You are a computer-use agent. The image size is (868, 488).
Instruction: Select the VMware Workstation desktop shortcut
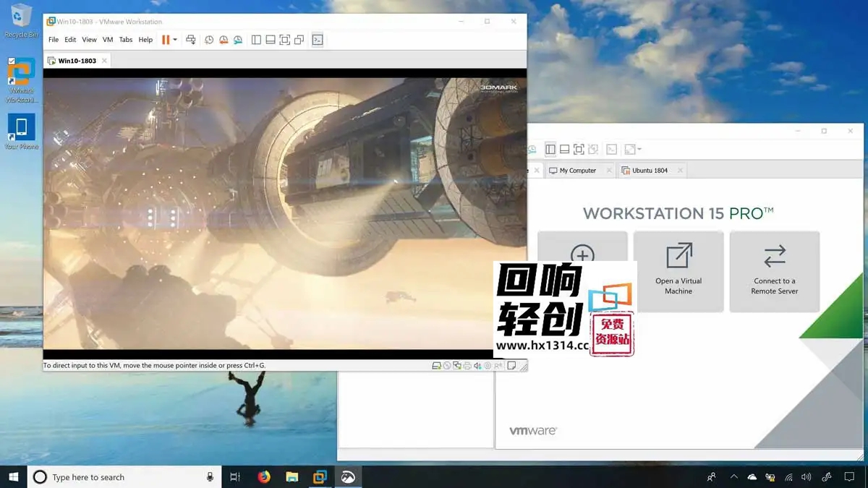coord(21,81)
